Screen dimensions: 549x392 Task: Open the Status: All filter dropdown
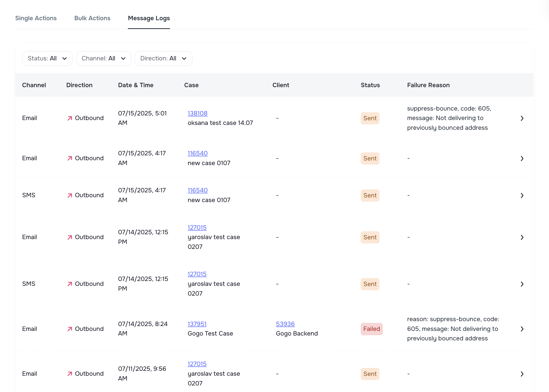point(47,58)
